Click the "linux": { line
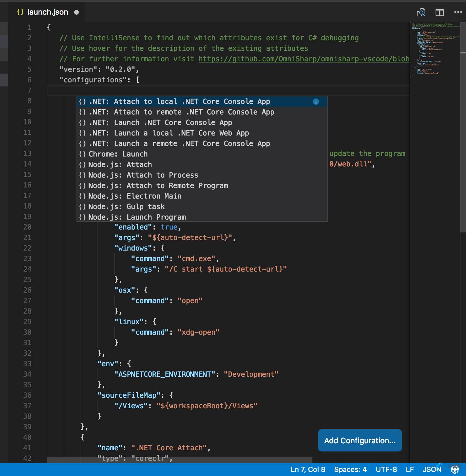This screenshot has height=476, width=466. point(135,322)
